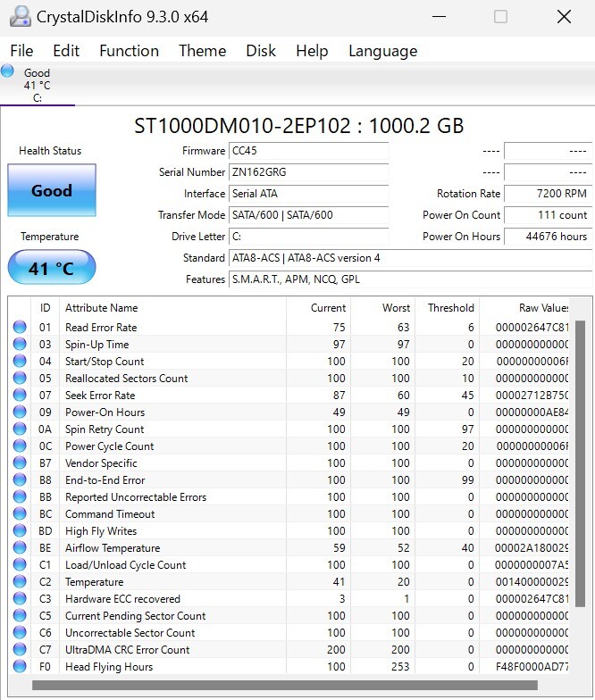
Task: Click the status icon for Head Flying Hours
Action: coord(20,666)
